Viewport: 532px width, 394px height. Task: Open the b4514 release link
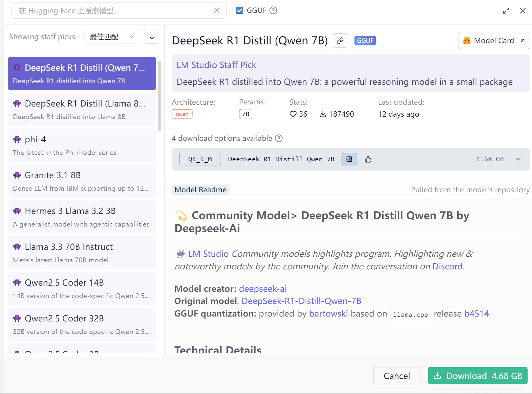point(477,313)
